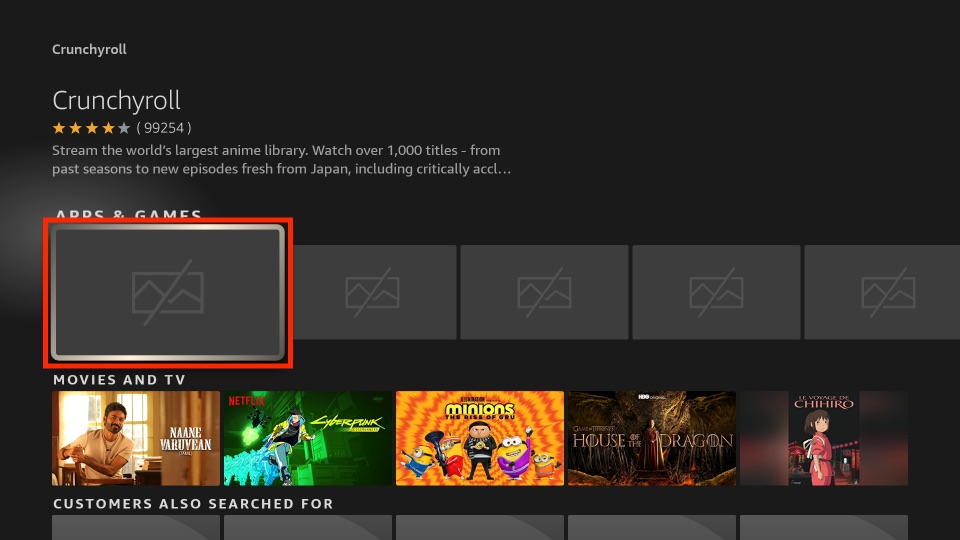The width and height of the screenshot is (960, 540).
Task: Click the four-star rating row
Action: tap(91, 128)
